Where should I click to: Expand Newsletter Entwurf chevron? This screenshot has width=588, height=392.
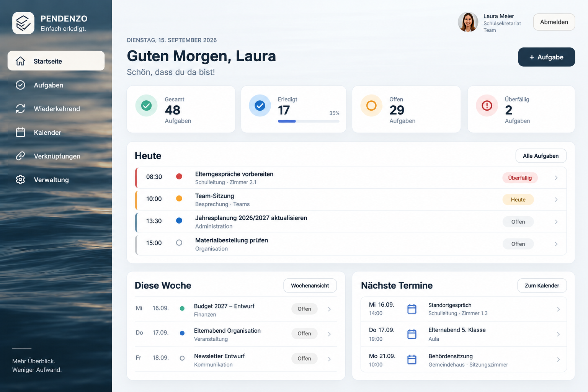329,359
